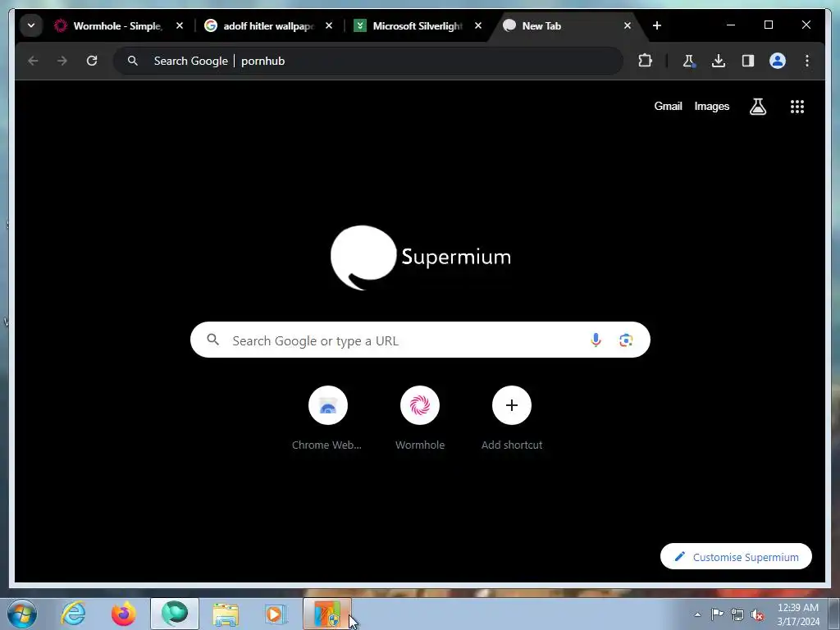The width and height of the screenshot is (840, 630).
Task: Open the Extensions puzzle icon
Action: 645,61
